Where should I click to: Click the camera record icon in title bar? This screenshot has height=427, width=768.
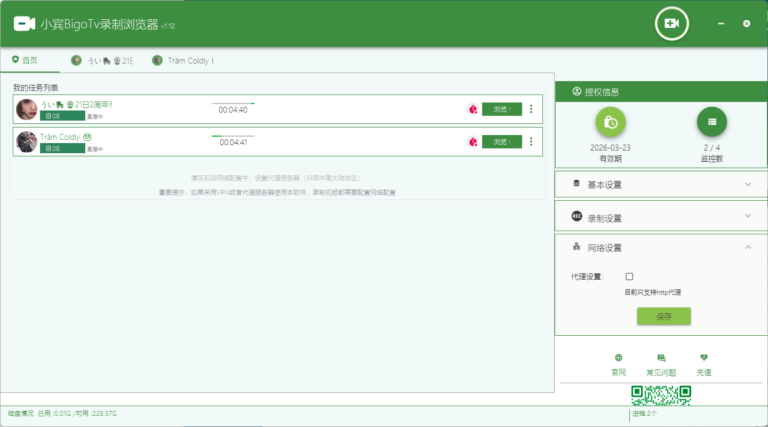pos(672,23)
